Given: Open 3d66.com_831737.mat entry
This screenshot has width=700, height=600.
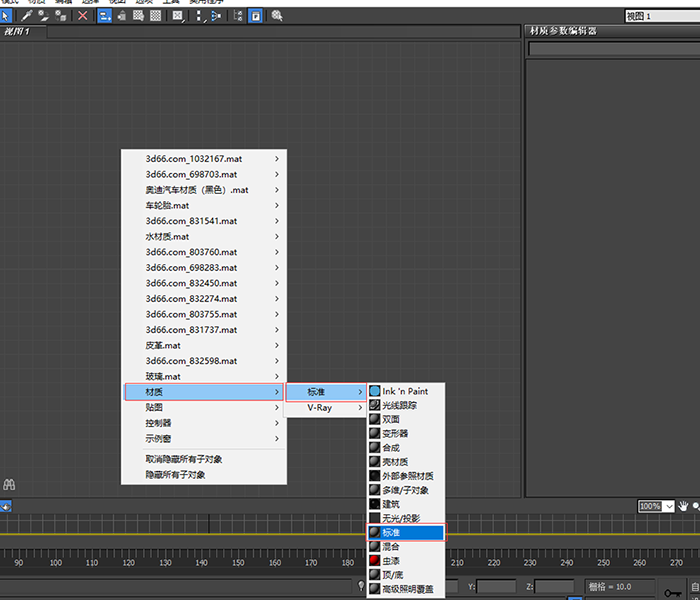Looking at the screenshot, I should [204, 329].
